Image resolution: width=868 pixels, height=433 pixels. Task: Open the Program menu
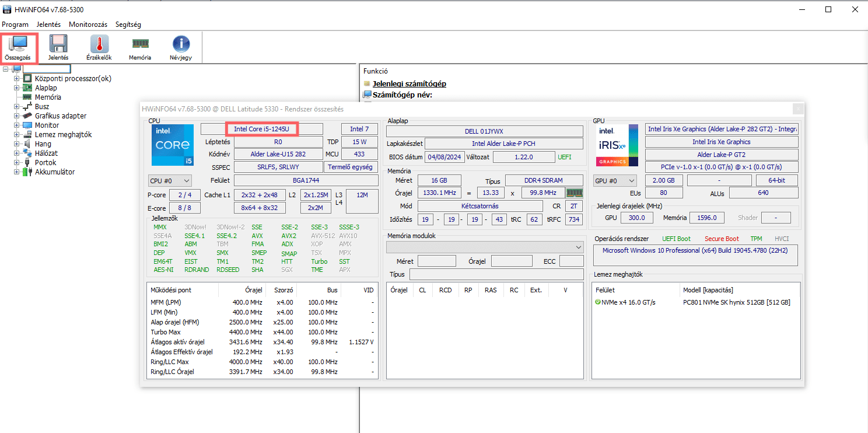(x=15, y=25)
